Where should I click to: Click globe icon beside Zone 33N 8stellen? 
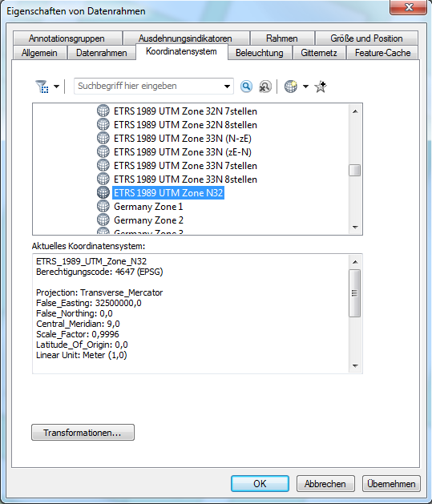coord(103,179)
